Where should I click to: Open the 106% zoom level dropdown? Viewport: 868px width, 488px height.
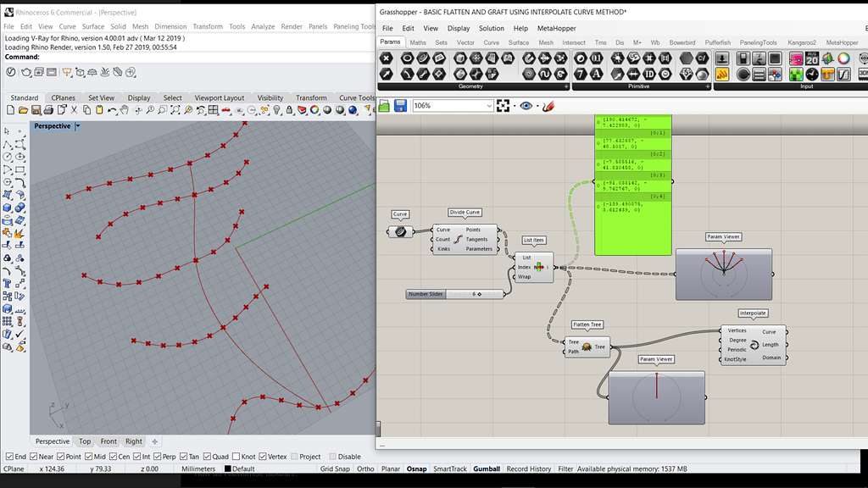[x=489, y=106]
